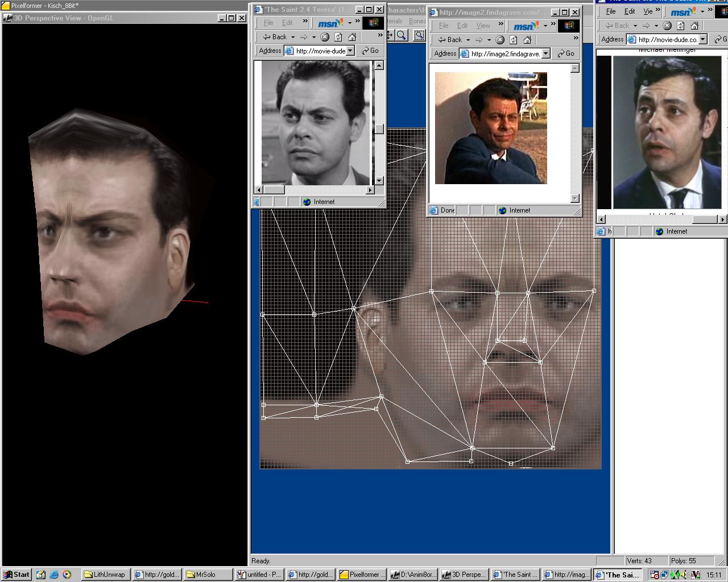The height and width of the screenshot is (582, 728).
Task: Click Back in The Saint 2.4 Teresa window
Action: coord(275,37)
